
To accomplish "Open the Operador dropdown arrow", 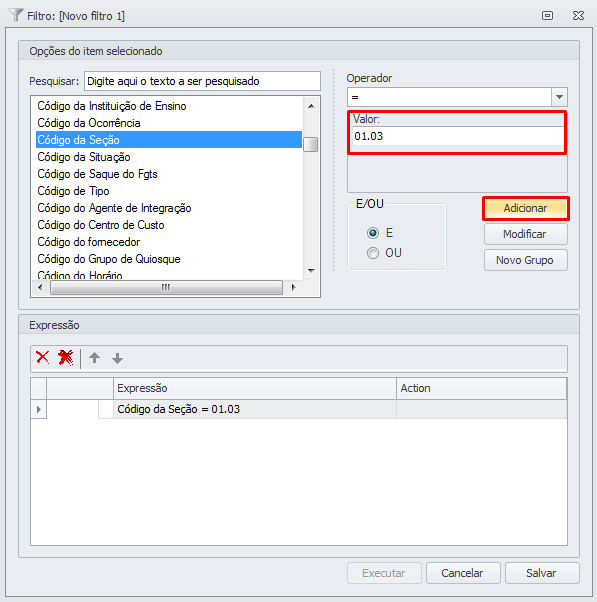I will (x=559, y=97).
